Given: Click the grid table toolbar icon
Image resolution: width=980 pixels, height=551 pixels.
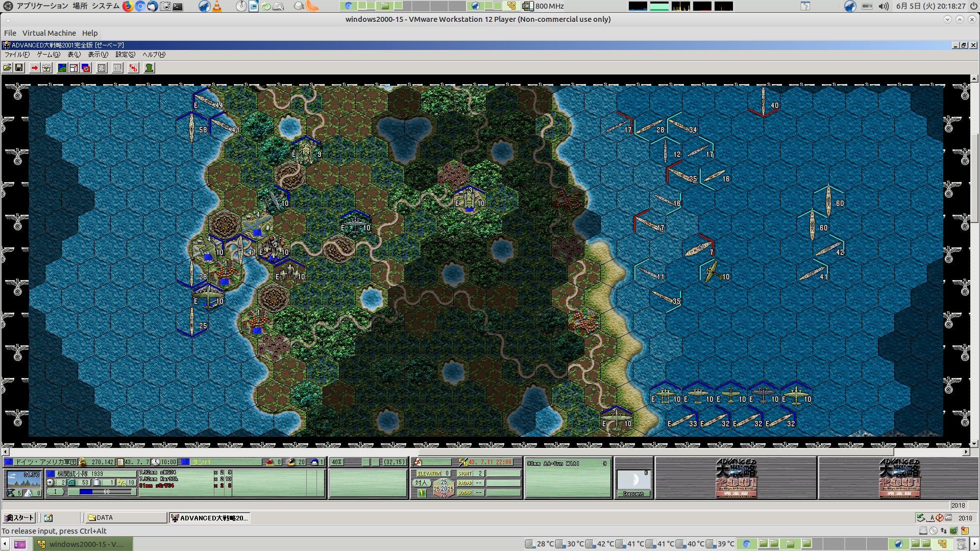Looking at the screenshot, I should (102, 68).
